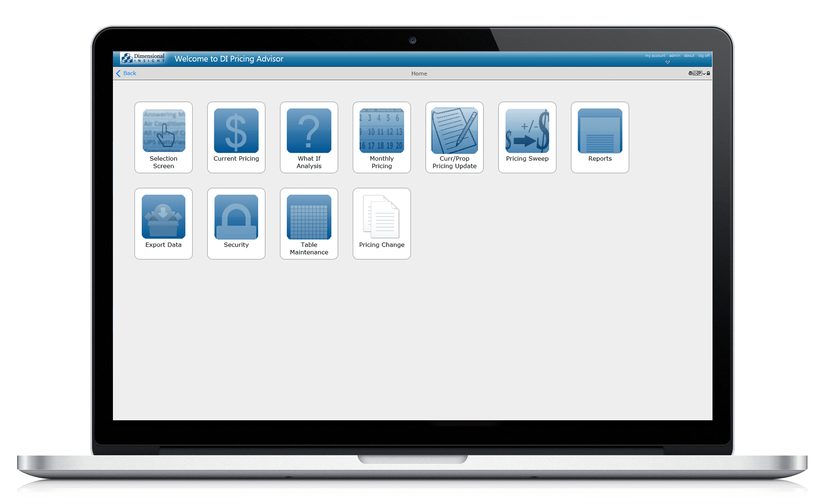
Task: Click the small lock icon in toolbar
Action: (x=708, y=73)
